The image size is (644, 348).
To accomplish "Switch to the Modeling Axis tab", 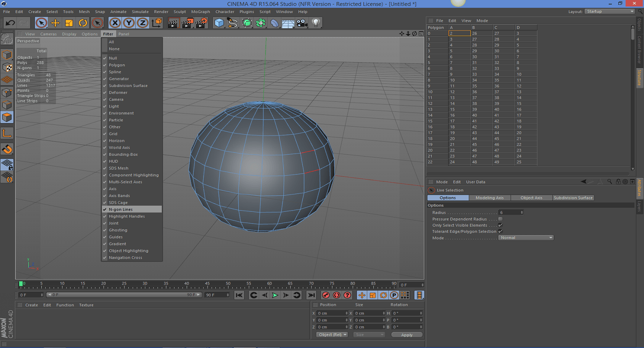I will point(490,197).
